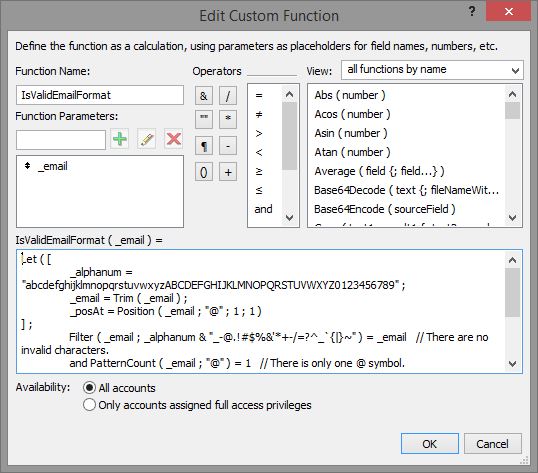
Task: Click the functions list scrollbar thumb
Action: 513,110
